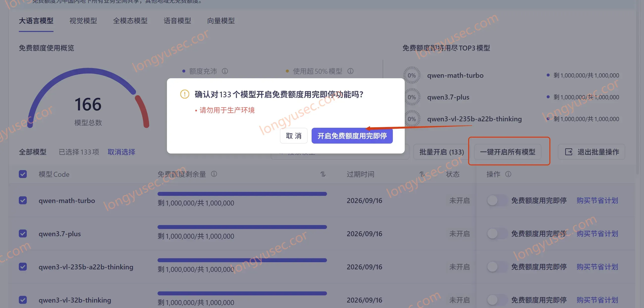Click qwen3-vl-235b-a22b-thinking in the table
644x308 pixels.
coord(86,267)
